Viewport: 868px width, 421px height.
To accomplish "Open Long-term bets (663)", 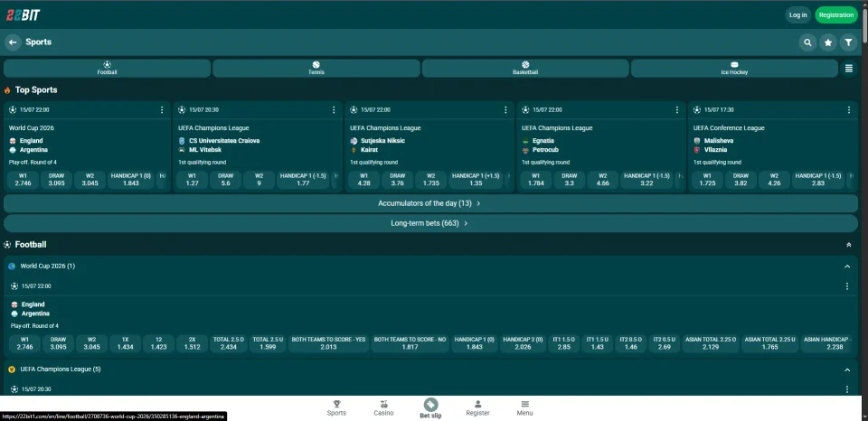I will tap(430, 223).
